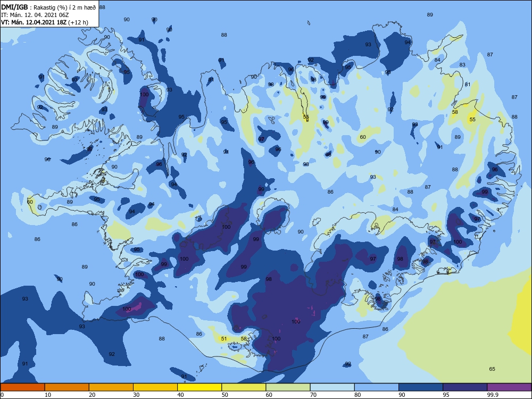
Task: Click the 95–99.9 navy legend swatch
Action: 465,387
